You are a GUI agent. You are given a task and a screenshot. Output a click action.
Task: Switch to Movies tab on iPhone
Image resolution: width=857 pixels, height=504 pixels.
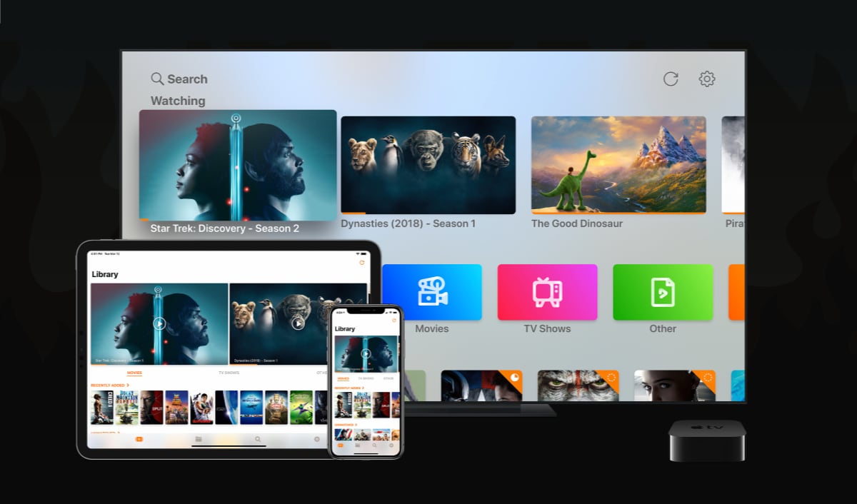click(343, 378)
